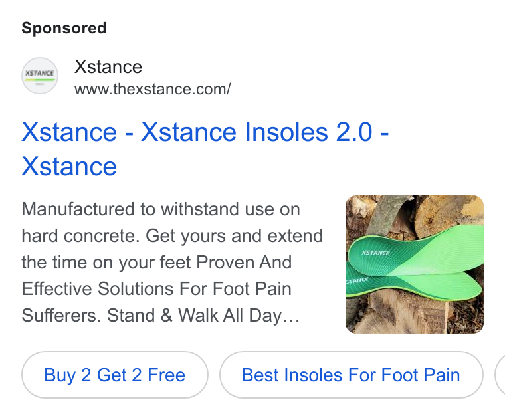Click the second-line 'Xstance' in the headline
This screenshot has width=505, height=420.
(69, 167)
